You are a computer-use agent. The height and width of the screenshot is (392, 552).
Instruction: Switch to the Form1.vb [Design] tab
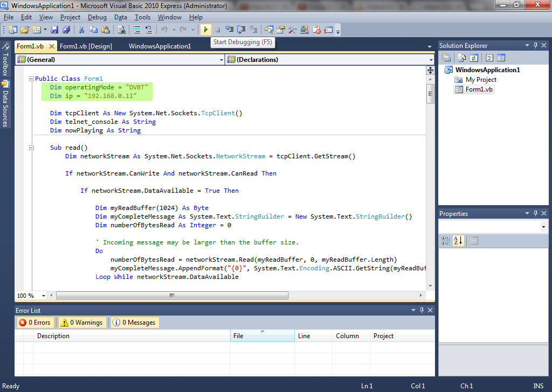[86, 46]
